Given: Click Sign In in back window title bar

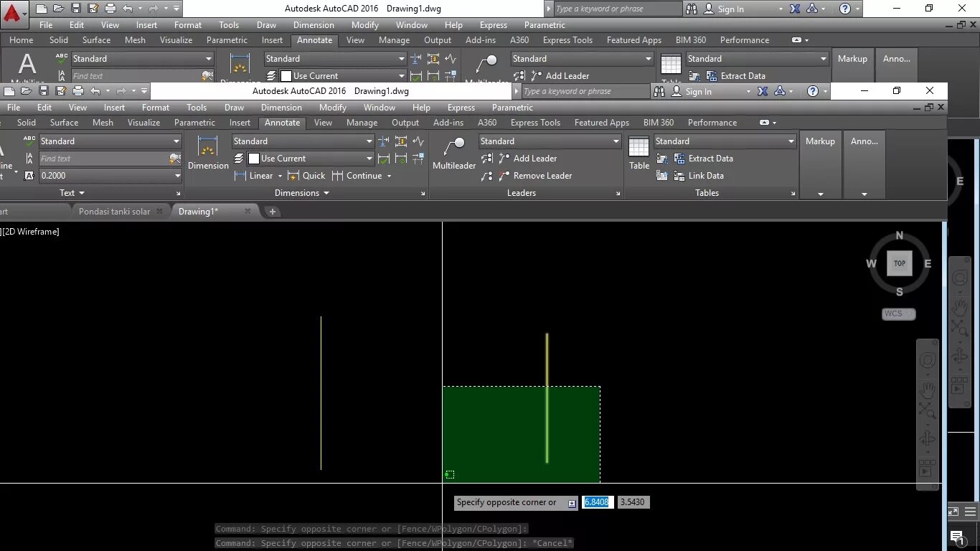Looking at the screenshot, I should pos(730,9).
